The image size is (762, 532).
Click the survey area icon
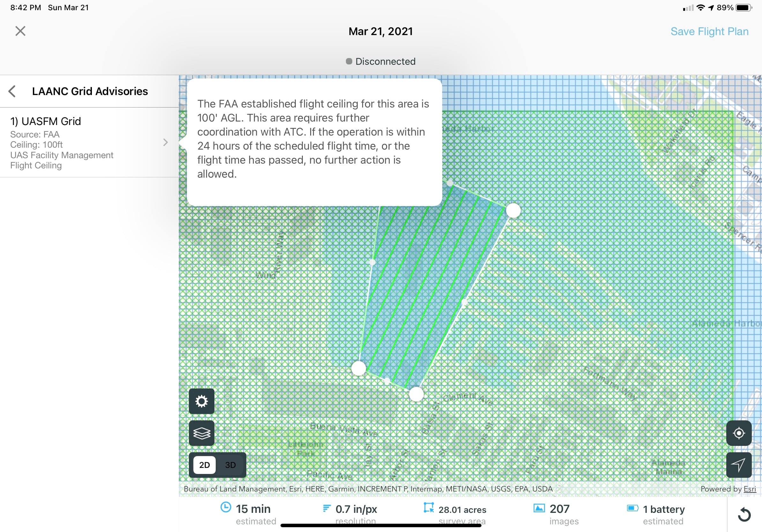429,508
